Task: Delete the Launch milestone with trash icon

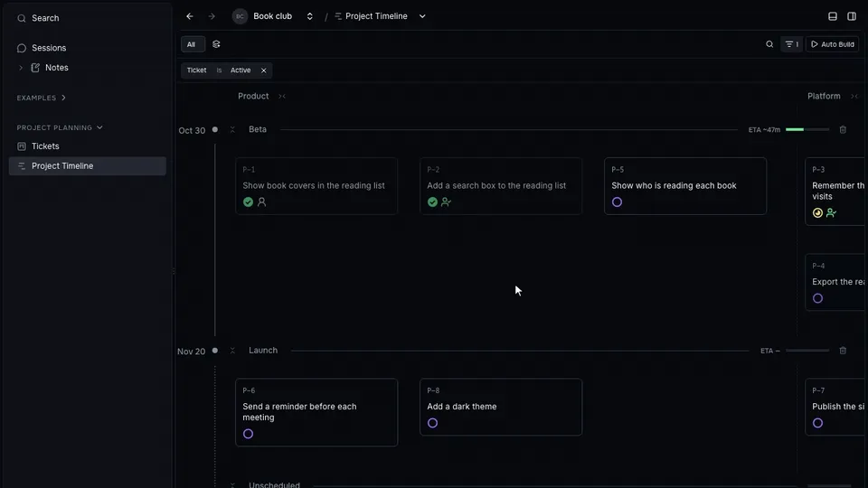Action: [x=843, y=351]
